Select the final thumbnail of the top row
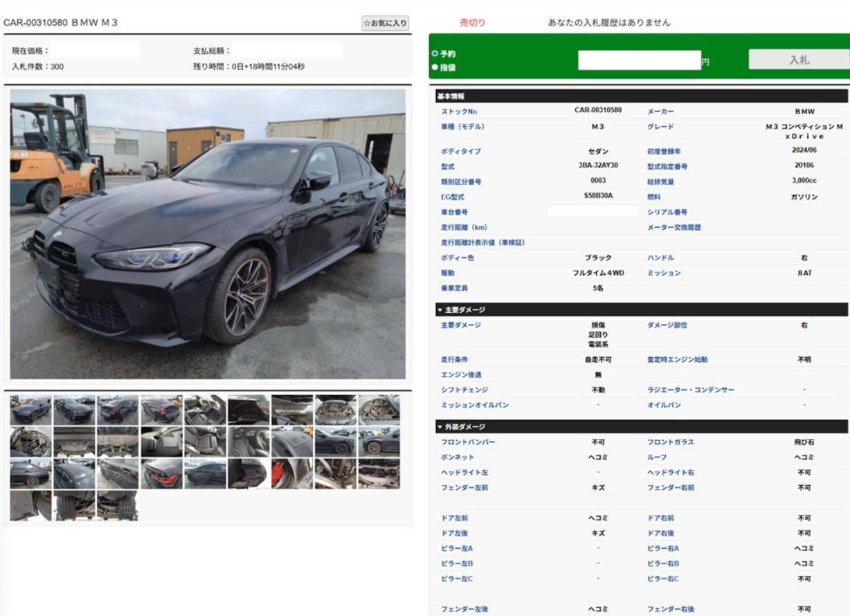 [379, 410]
